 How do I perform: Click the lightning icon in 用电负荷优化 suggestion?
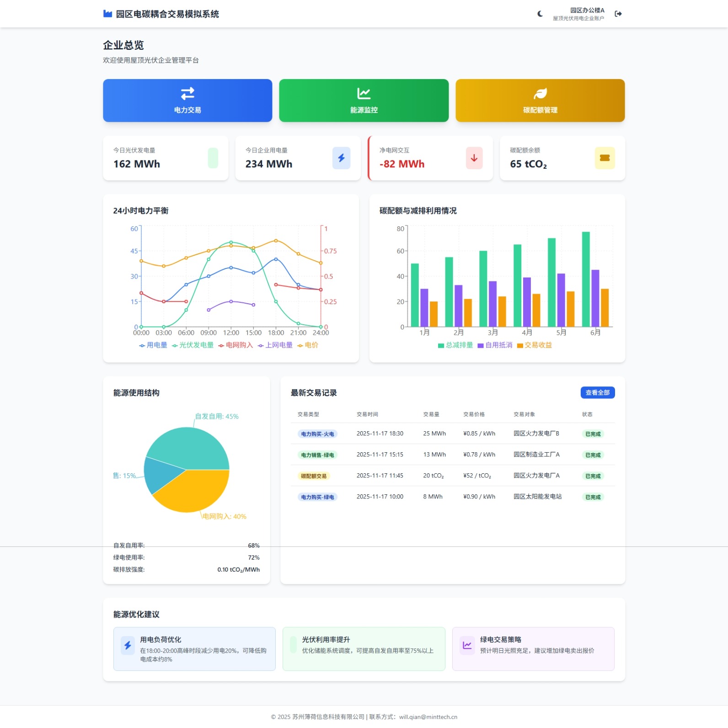[x=128, y=645]
